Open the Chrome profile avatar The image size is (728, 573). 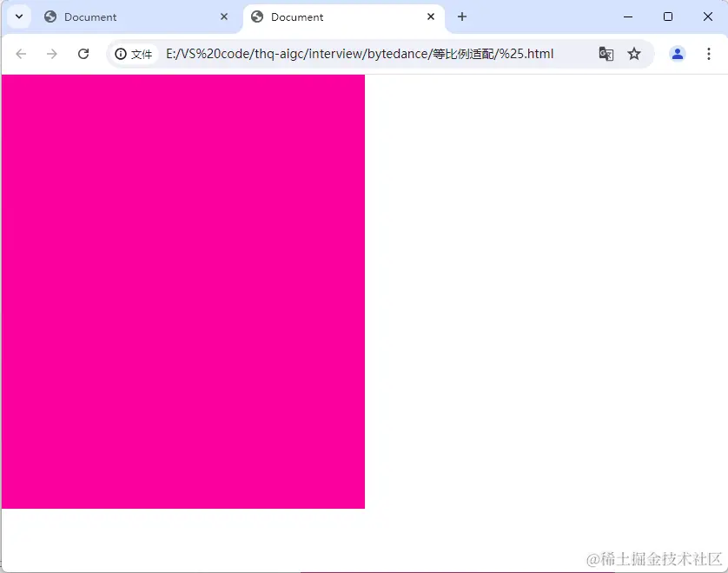click(677, 53)
